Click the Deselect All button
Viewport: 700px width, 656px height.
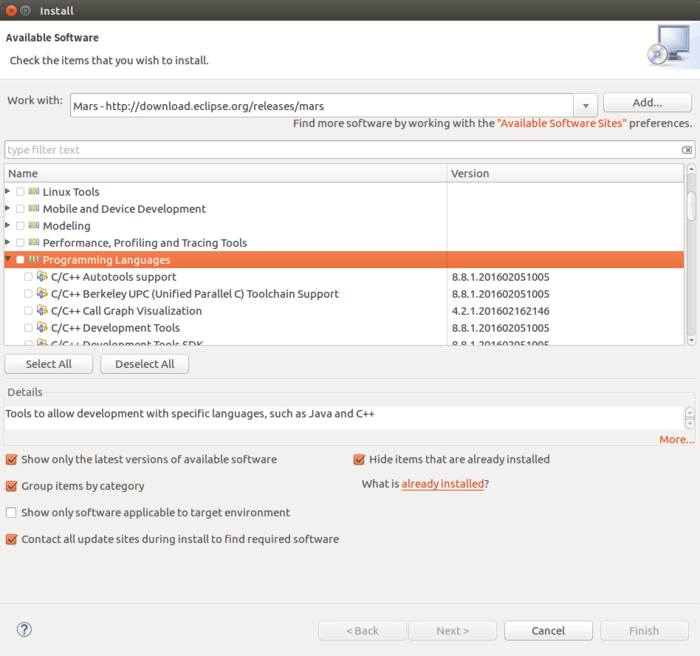click(145, 364)
